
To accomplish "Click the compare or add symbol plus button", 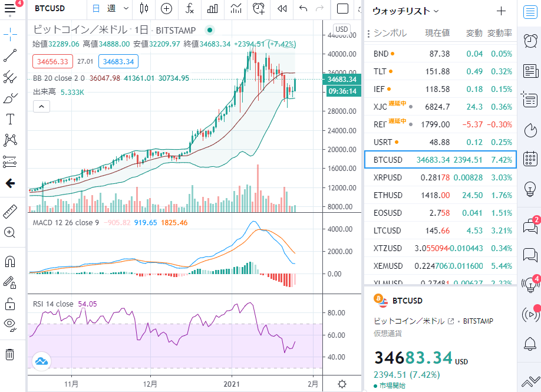I will click(166, 9).
